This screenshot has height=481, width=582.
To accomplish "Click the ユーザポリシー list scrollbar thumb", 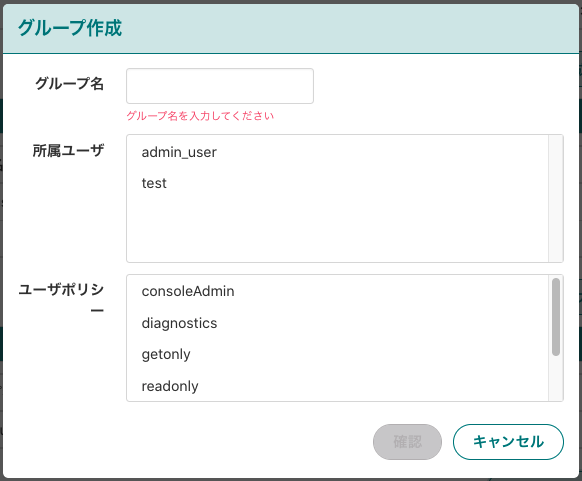I will [x=556, y=317].
